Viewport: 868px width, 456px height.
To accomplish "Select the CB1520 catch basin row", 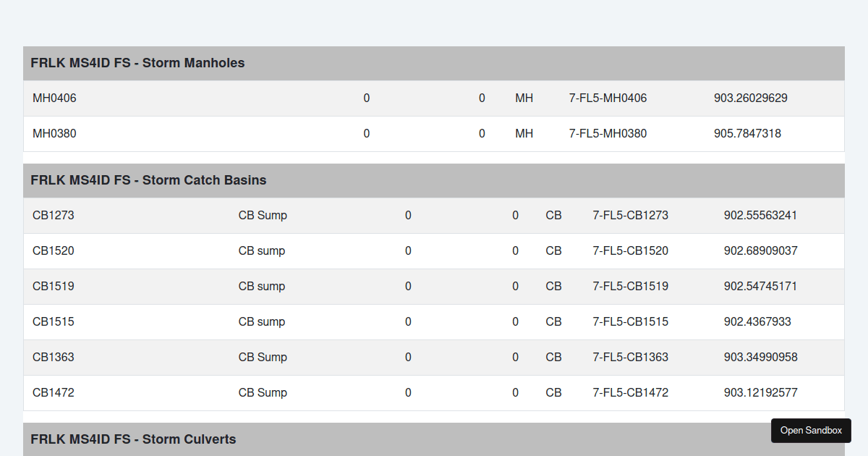I will [x=54, y=251].
